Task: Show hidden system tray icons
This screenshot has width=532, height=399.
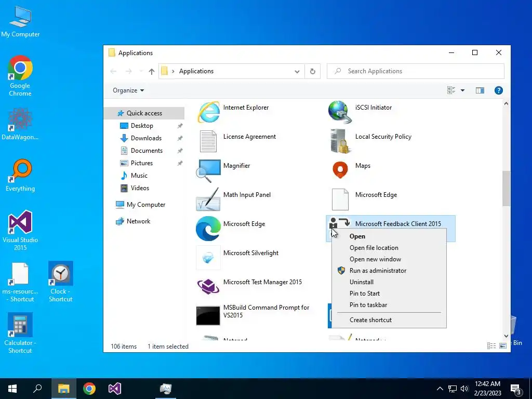Action: [440, 389]
